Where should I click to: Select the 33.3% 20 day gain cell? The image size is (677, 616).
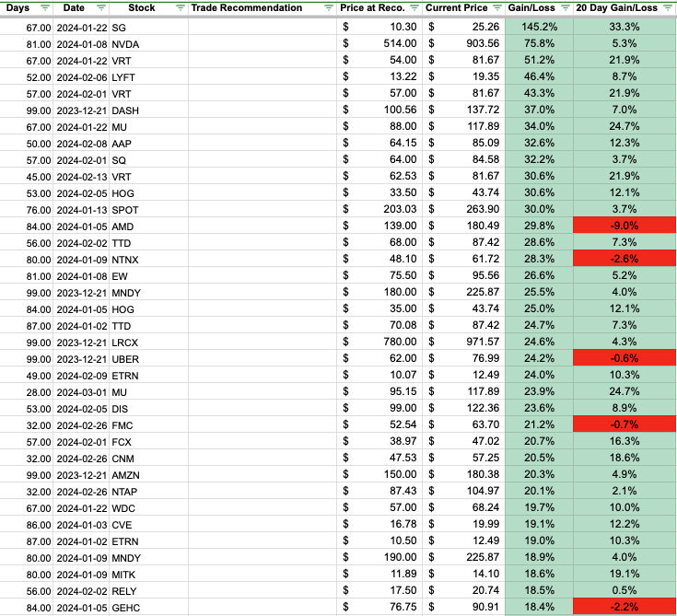point(624,27)
